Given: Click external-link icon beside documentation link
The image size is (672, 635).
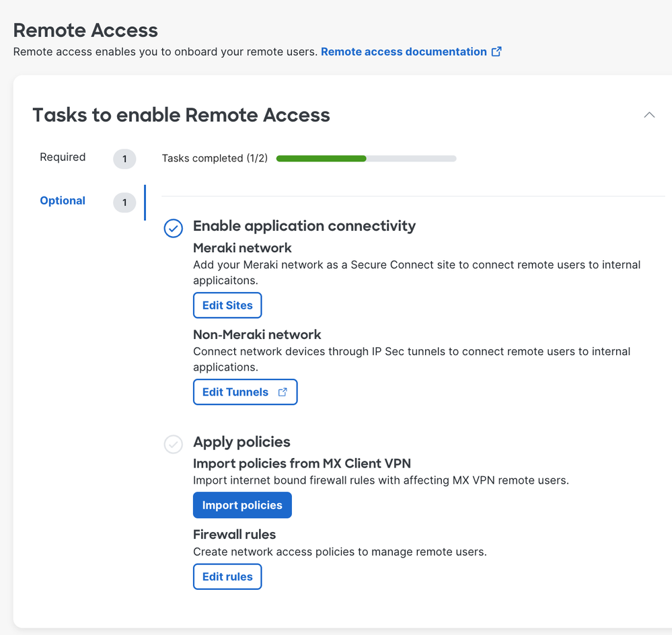Looking at the screenshot, I should click(496, 52).
